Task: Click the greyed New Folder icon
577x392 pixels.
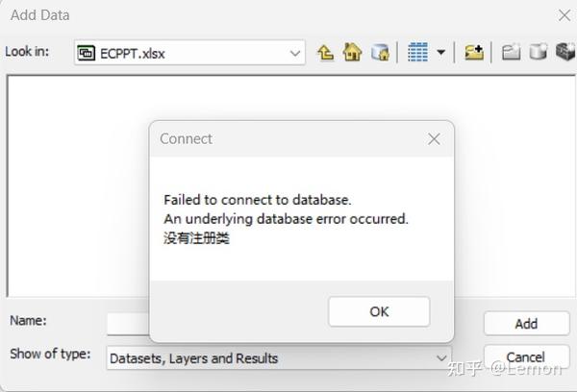Action: [512, 52]
